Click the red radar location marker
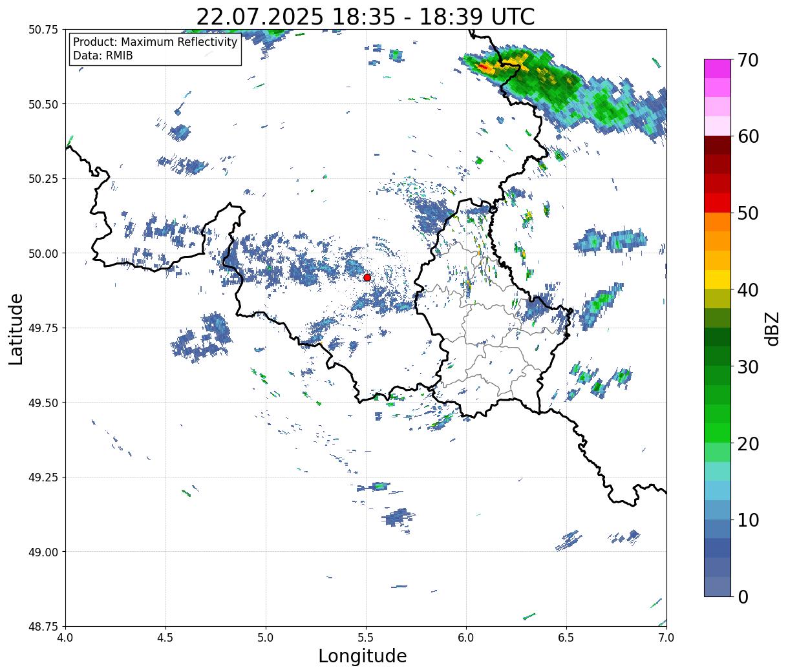 pos(367,277)
